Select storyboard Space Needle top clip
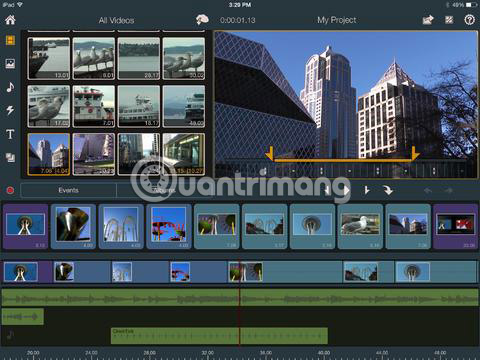The width and height of the screenshot is (480, 360). (x=312, y=226)
